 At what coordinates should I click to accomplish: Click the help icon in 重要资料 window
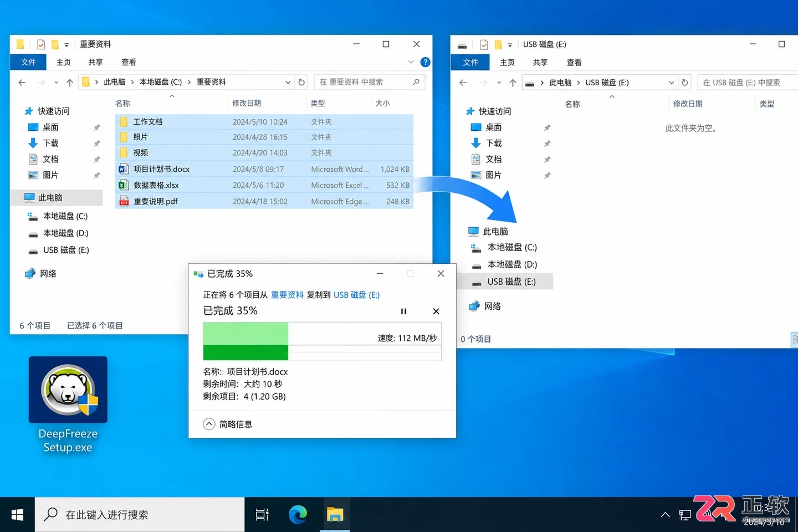click(425, 62)
